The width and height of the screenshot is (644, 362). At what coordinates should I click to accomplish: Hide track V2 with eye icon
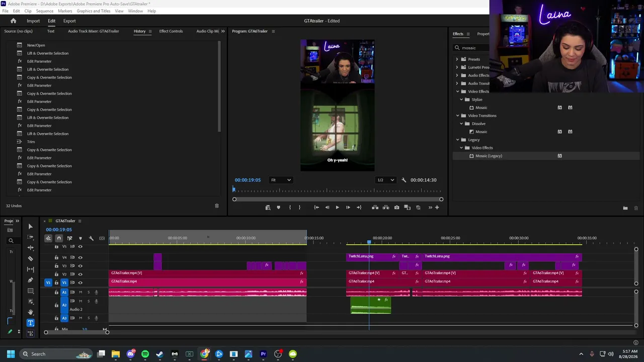point(80,274)
